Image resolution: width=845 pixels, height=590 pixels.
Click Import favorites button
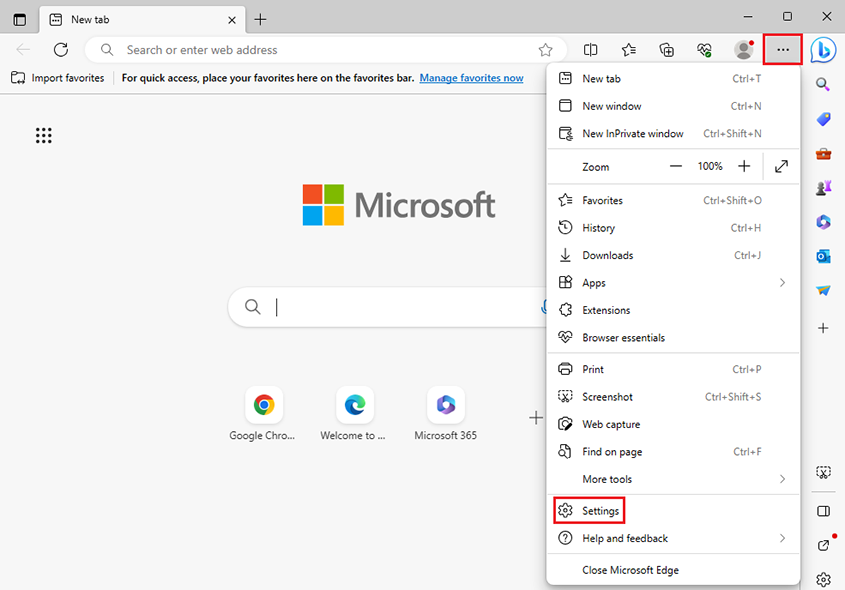coord(58,78)
